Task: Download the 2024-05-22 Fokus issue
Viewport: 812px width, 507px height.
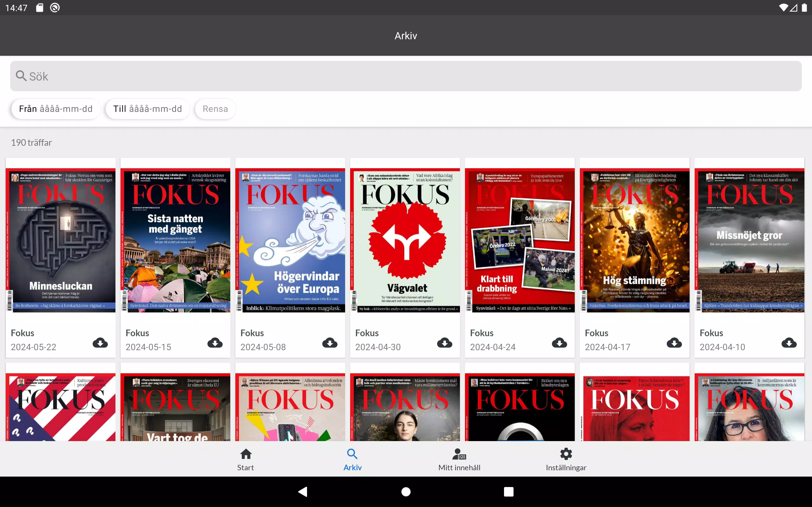Action: click(100, 343)
